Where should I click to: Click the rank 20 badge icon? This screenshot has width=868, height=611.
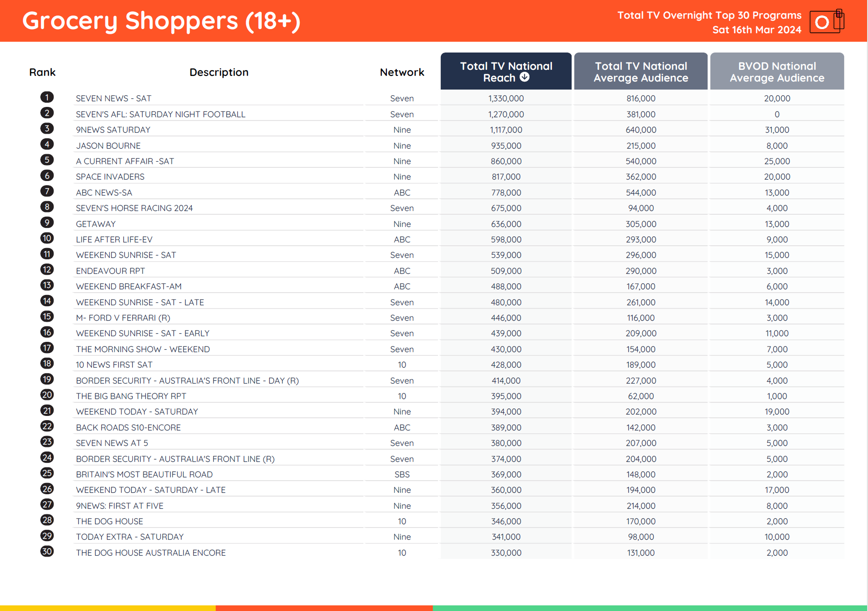coord(47,395)
